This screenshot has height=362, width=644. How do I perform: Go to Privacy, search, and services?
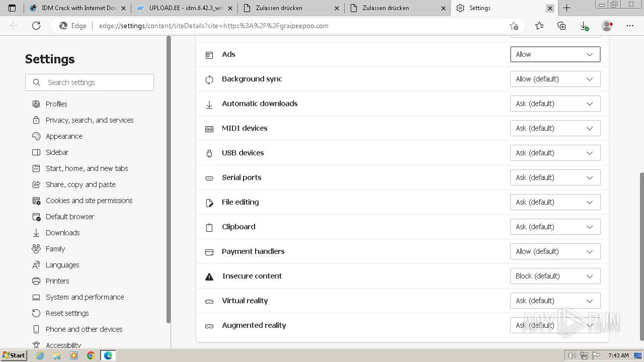tap(90, 120)
